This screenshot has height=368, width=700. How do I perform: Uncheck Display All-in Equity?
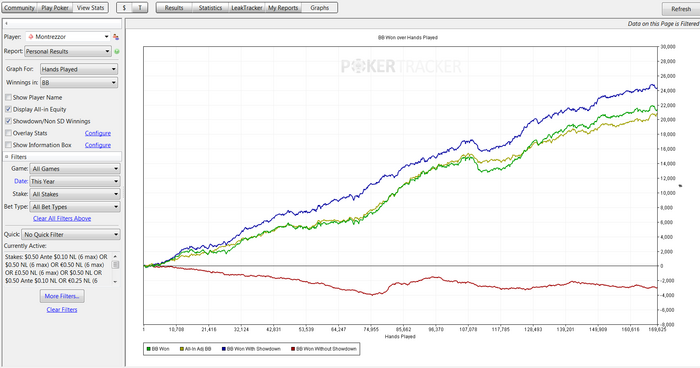[8, 109]
